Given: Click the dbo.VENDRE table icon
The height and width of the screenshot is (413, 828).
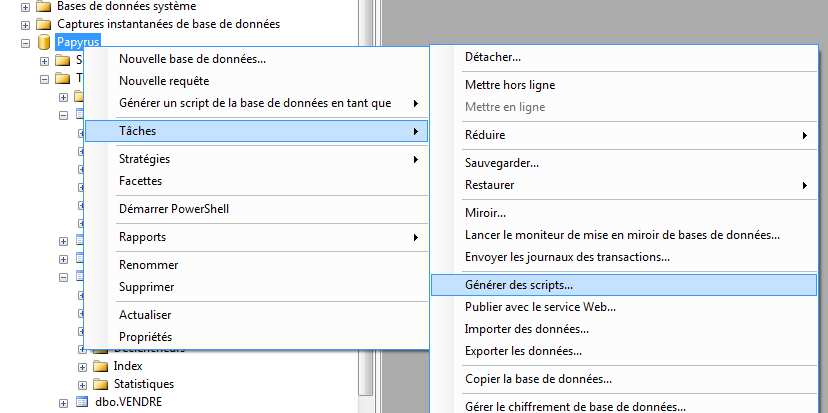Looking at the screenshot, I should point(82,402).
